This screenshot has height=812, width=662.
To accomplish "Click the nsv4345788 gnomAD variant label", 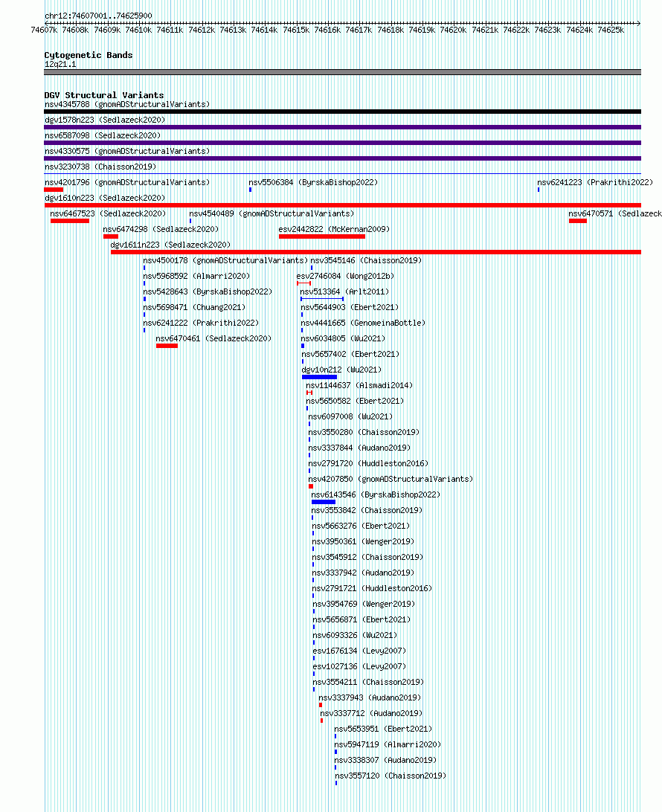I will pos(127,104).
